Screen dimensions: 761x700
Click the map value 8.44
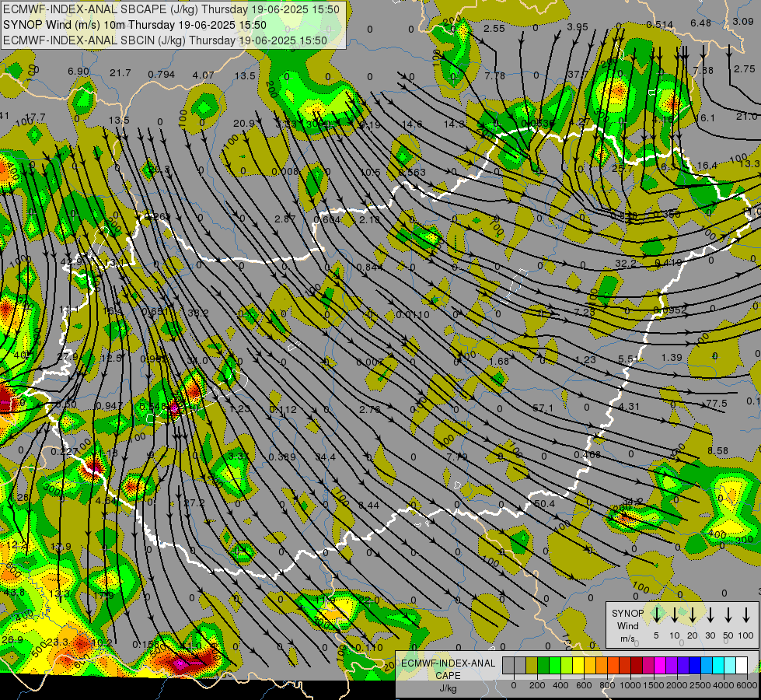pos(369,506)
